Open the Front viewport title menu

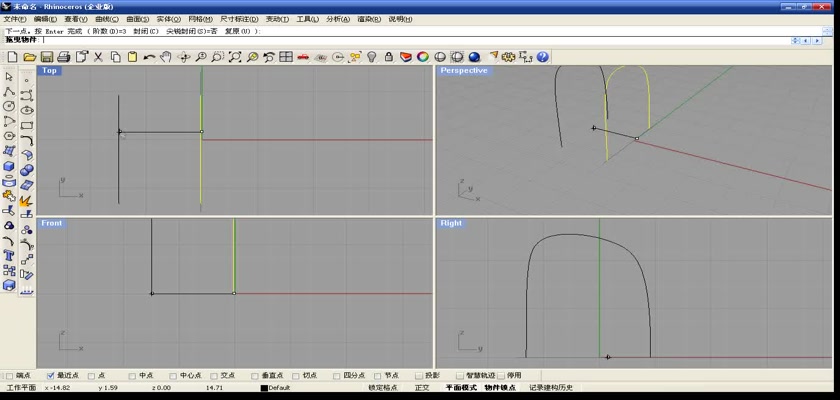click(x=52, y=223)
